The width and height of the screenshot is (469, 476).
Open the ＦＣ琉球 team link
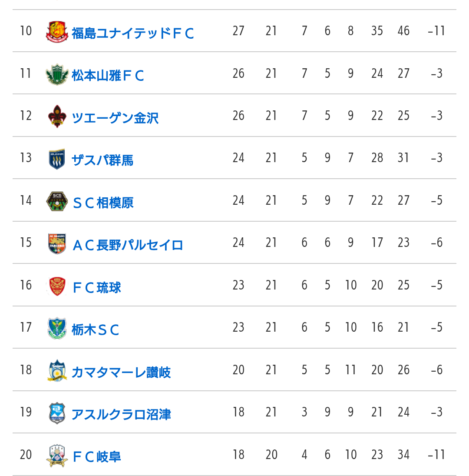[97, 287]
